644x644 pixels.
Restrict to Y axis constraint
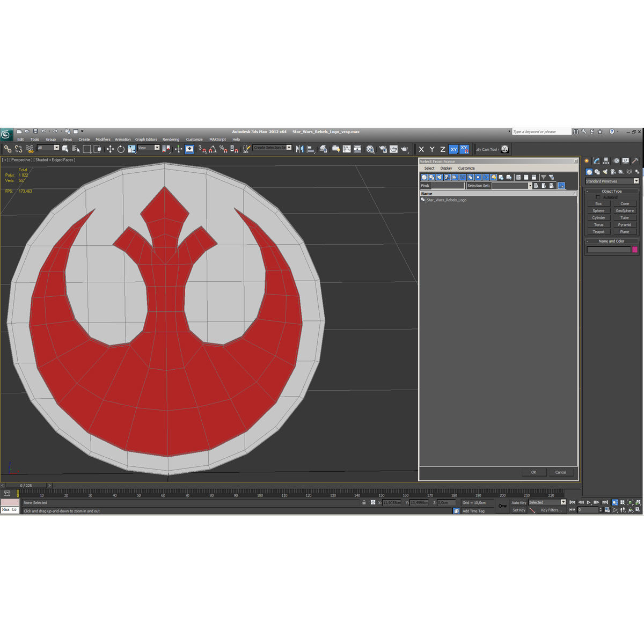(432, 149)
